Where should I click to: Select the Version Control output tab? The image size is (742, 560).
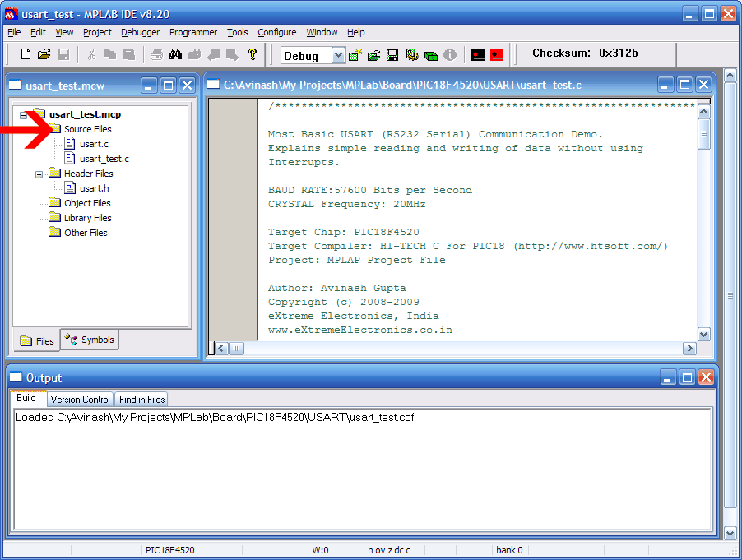[81, 399]
